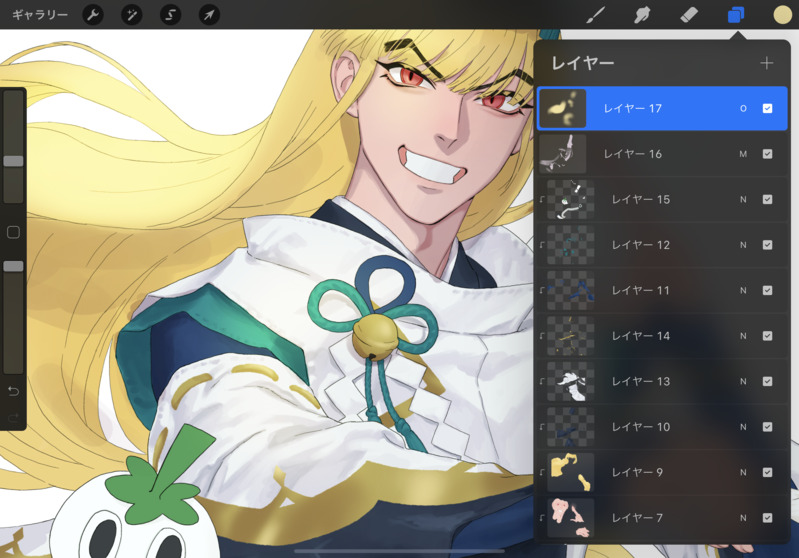Viewport: 799px width, 558px height.
Task: Select the レイヤー 16 thumbnail
Action: pyautogui.click(x=563, y=154)
